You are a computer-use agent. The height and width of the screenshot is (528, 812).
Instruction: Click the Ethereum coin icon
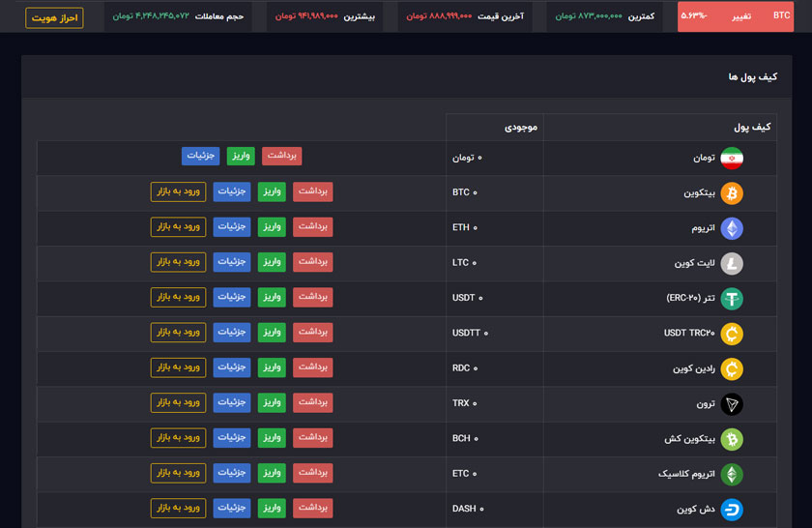732,228
